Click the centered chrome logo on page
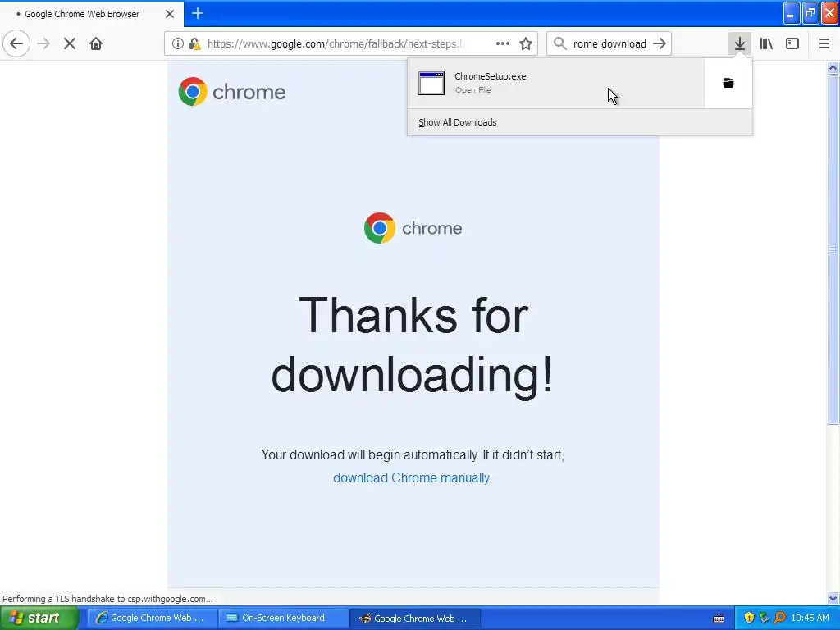The height and width of the screenshot is (630, 840). (x=413, y=228)
